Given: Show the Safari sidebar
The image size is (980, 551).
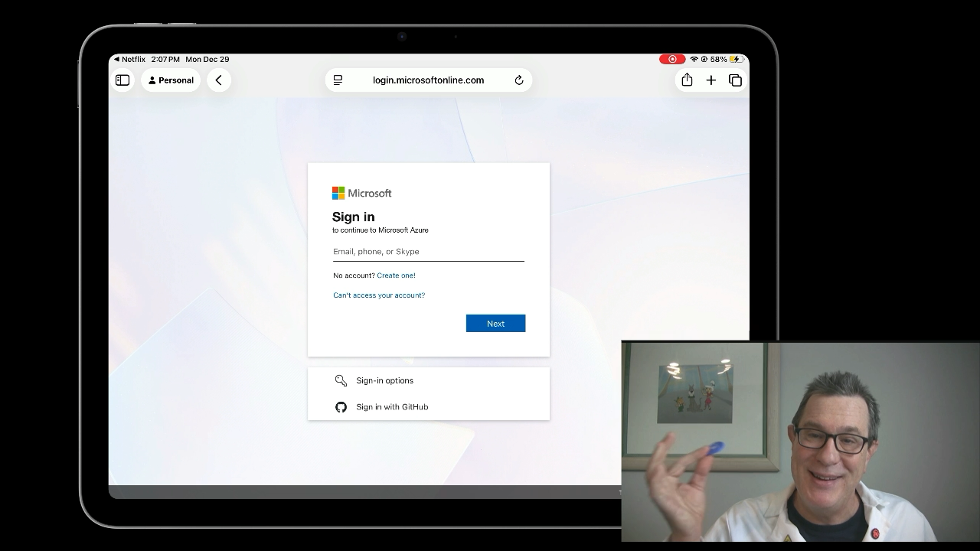Looking at the screenshot, I should tap(122, 80).
